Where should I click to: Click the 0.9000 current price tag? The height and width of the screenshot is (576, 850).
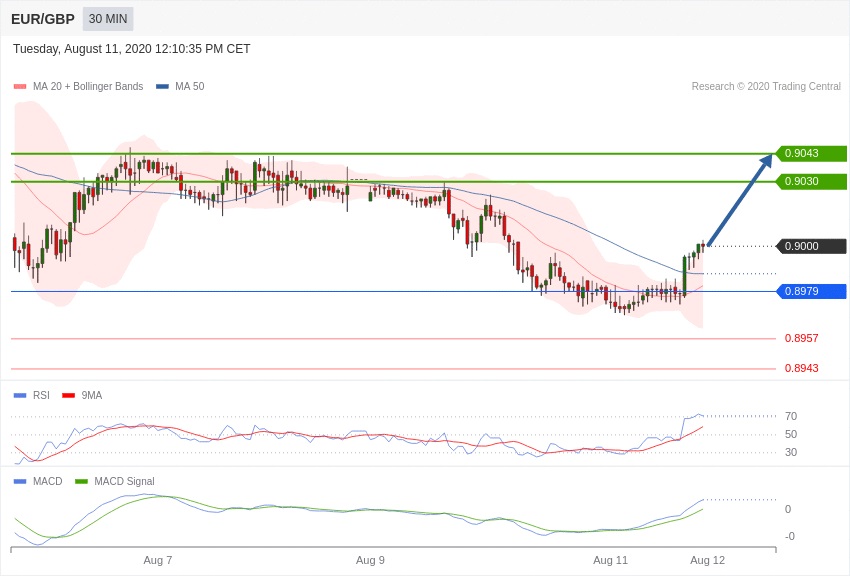[811, 247]
